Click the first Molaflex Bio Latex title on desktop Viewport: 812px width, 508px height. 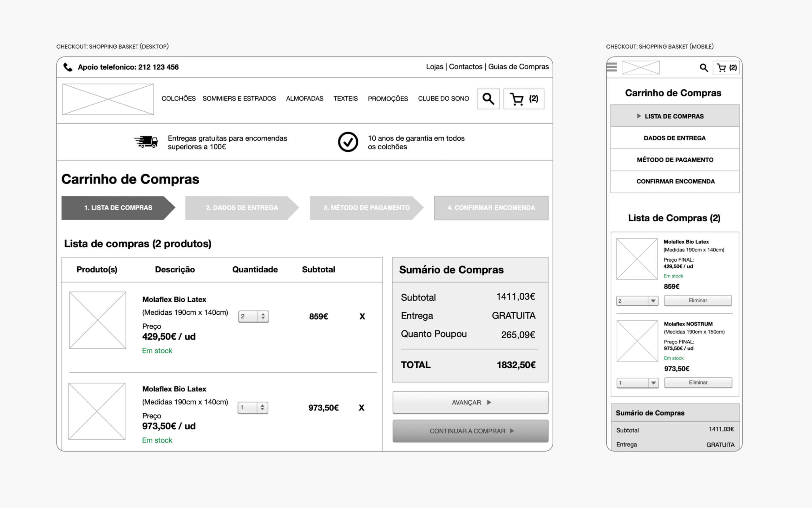point(174,299)
